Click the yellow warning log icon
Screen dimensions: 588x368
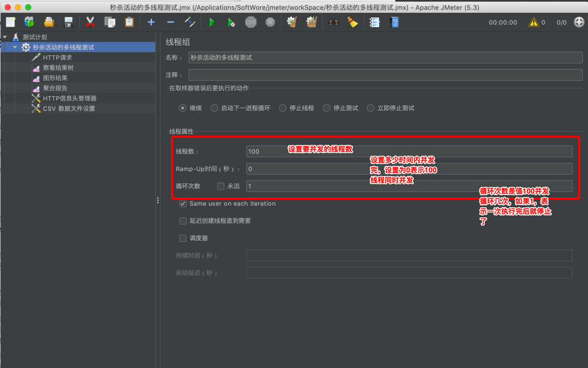tap(533, 22)
